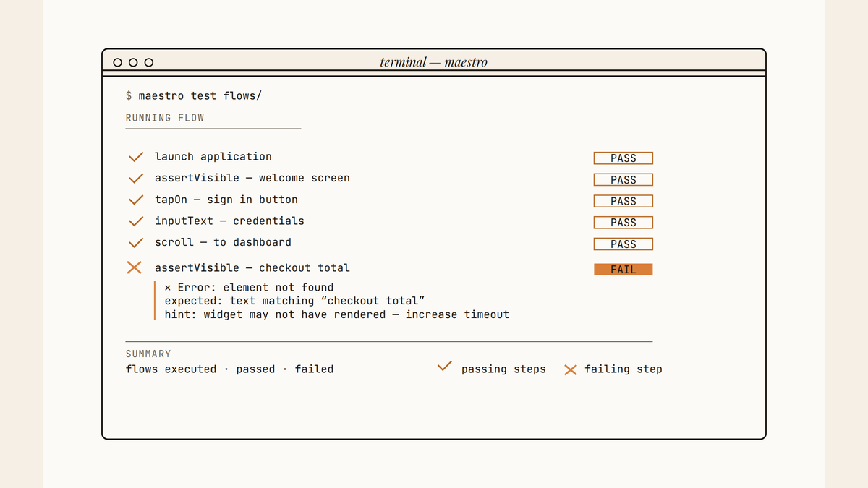Click the 'SUMMARY' heading
The image size is (868, 488).
tap(148, 354)
